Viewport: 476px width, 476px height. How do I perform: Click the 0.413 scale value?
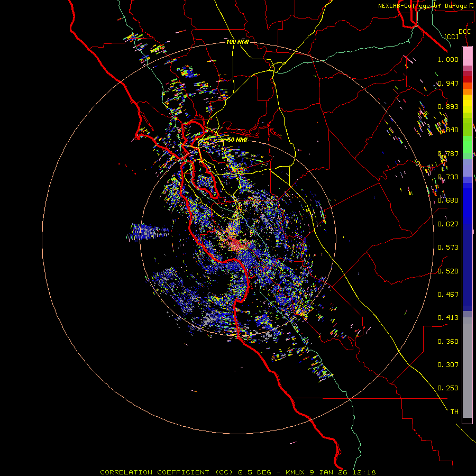pos(448,318)
